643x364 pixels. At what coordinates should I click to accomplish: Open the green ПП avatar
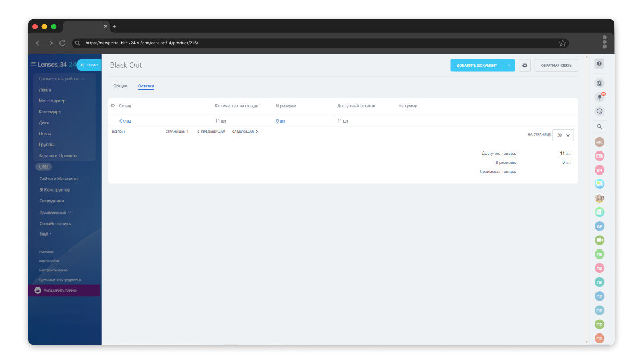[x=600, y=324]
